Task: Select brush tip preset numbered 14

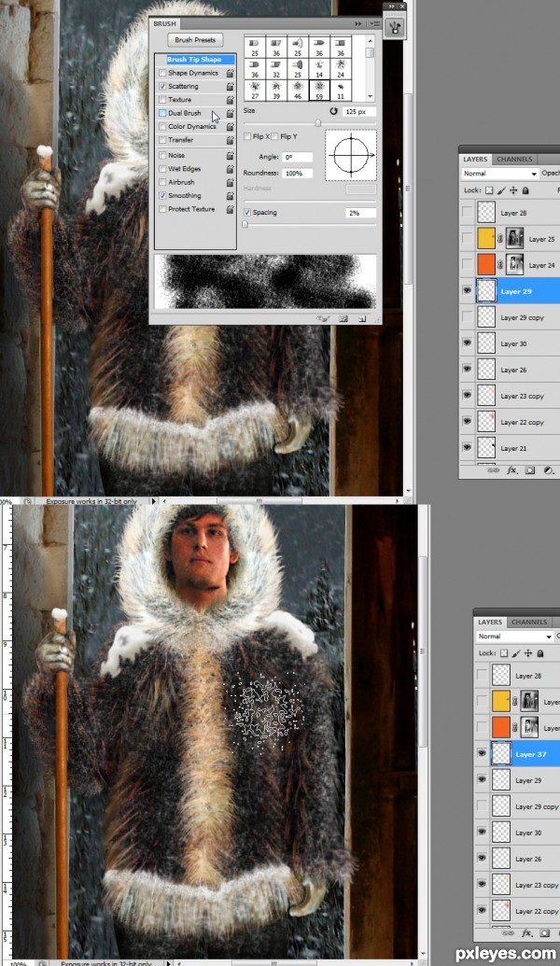Action: pos(319,69)
